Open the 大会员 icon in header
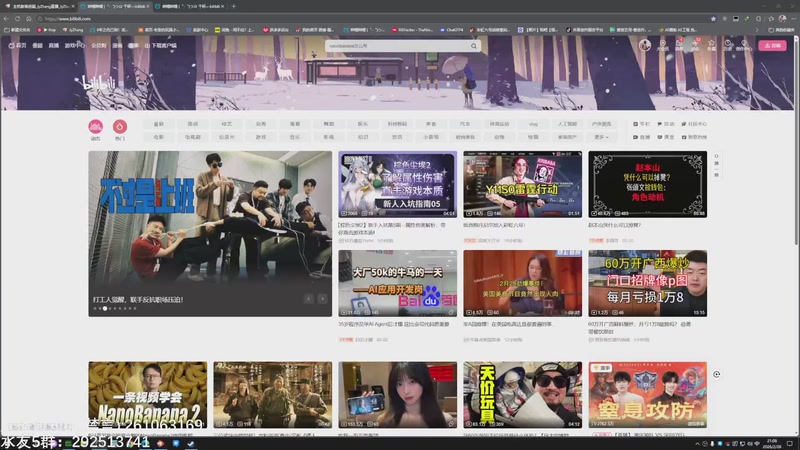The height and width of the screenshot is (450, 800). click(x=662, y=45)
